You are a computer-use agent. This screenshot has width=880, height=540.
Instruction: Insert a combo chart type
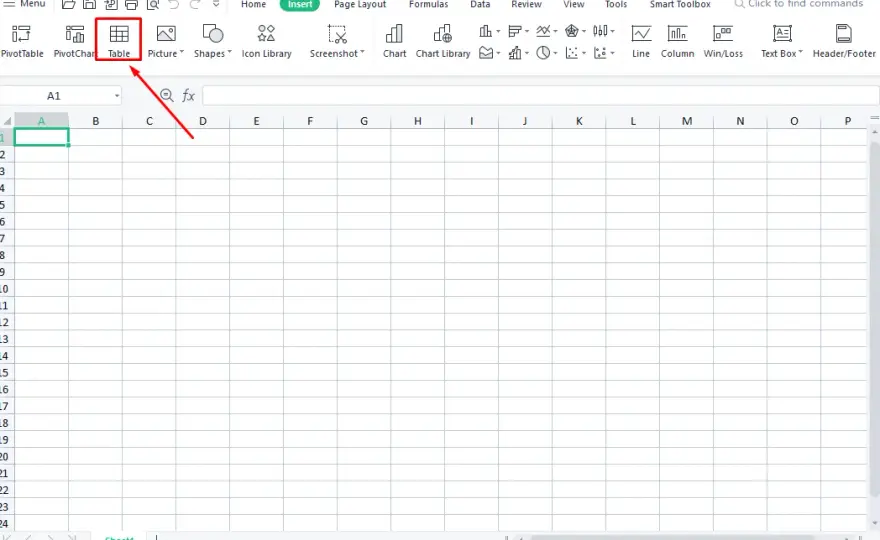tap(514, 53)
